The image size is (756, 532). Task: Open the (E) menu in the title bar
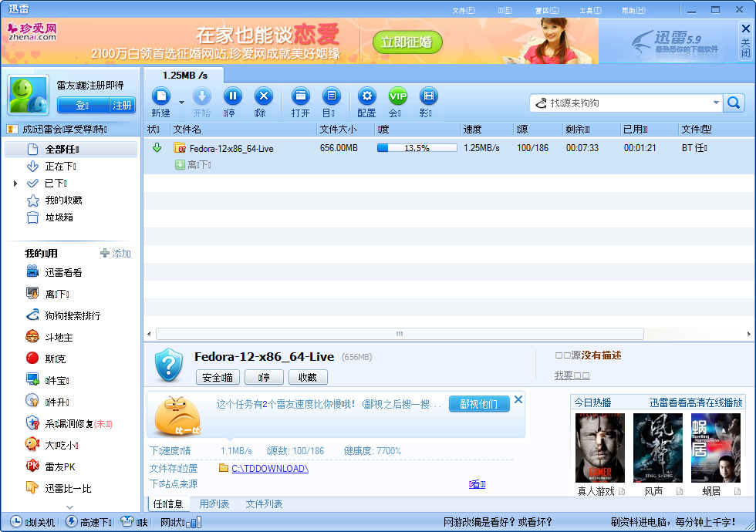tap(505, 10)
